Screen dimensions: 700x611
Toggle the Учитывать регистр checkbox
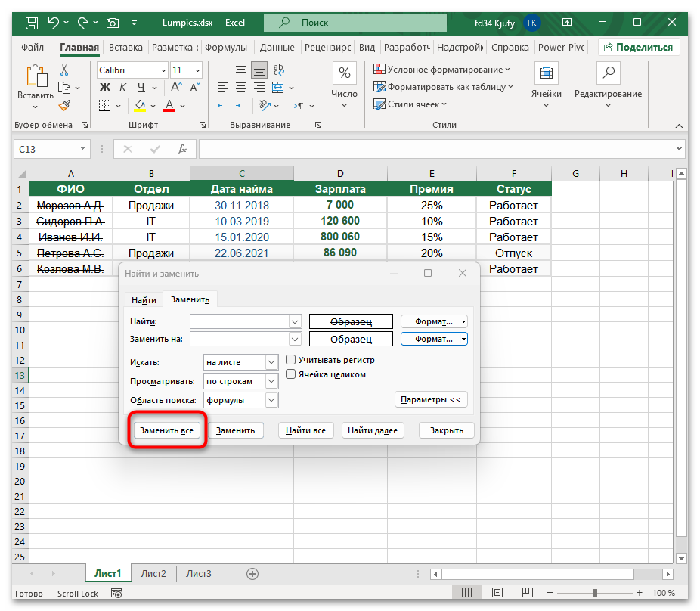[x=290, y=360]
